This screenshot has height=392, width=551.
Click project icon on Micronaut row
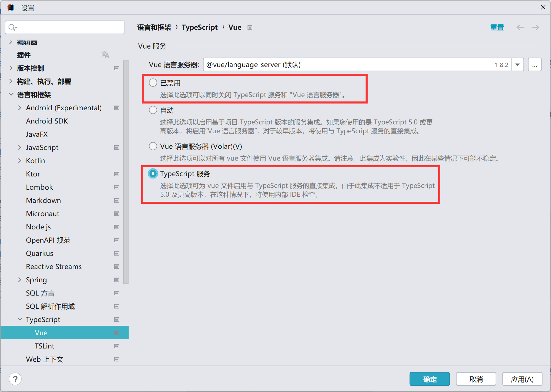coord(117,214)
